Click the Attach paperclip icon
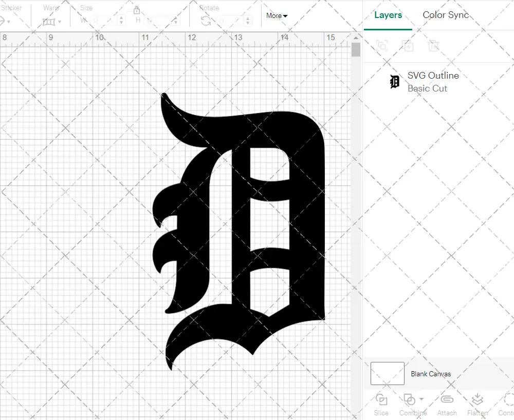Screen dimensions: 514x420 click(447, 399)
